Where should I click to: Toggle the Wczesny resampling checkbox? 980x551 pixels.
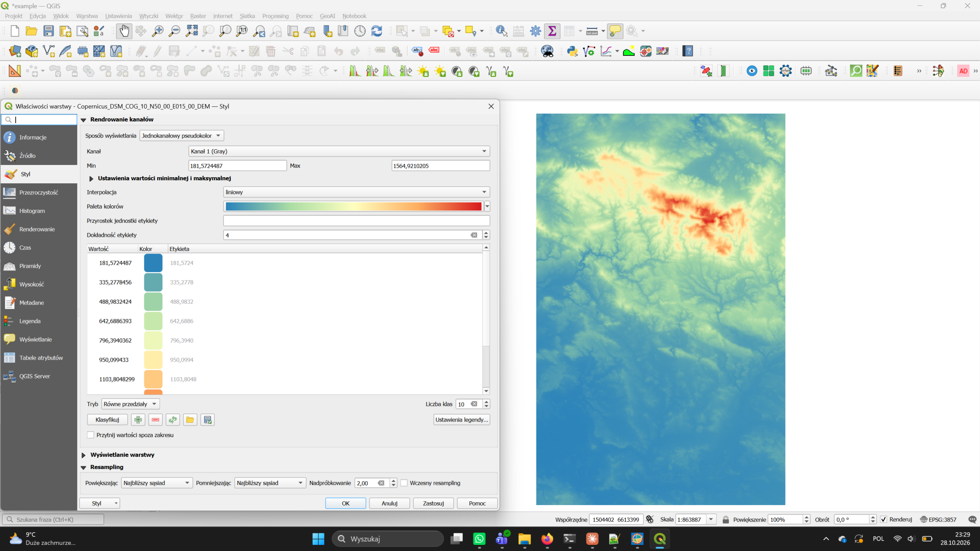(404, 483)
